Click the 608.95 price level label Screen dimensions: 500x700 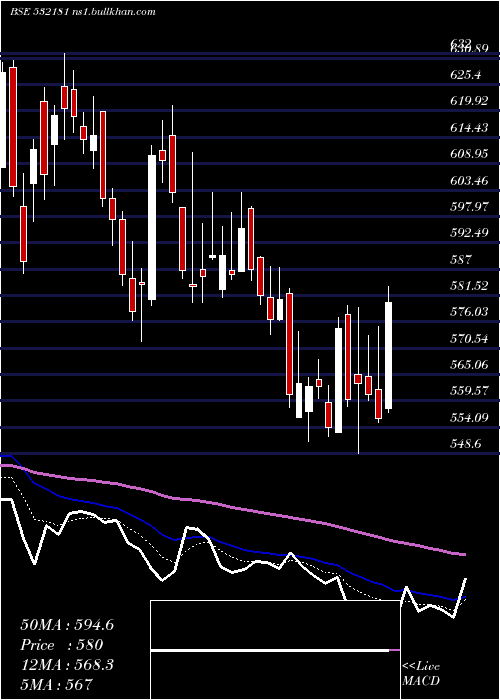point(469,154)
